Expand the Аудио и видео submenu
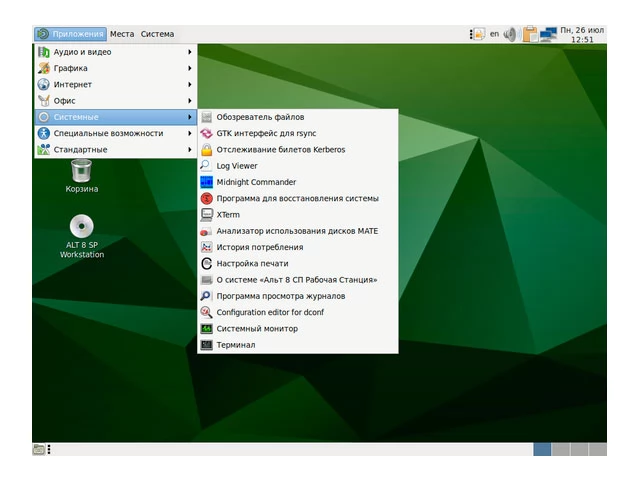Viewport: 640px width, 480px height. click(x=82, y=51)
